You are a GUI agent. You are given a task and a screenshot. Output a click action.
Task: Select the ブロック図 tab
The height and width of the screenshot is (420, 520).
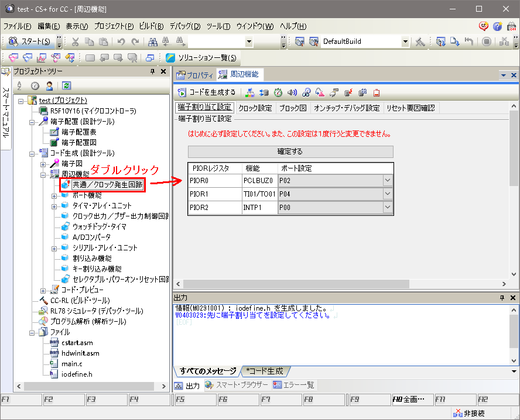(293, 108)
